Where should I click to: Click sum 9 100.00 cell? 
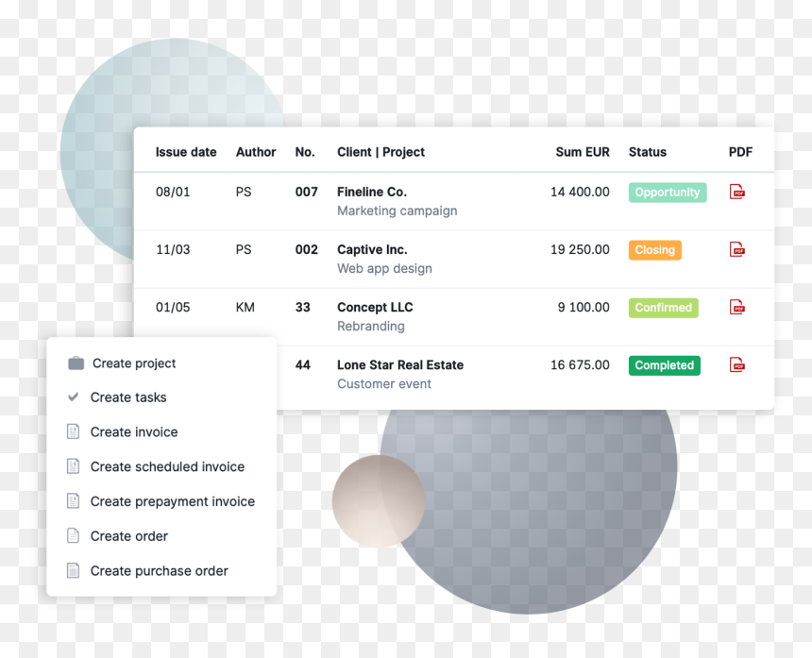click(x=584, y=308)
